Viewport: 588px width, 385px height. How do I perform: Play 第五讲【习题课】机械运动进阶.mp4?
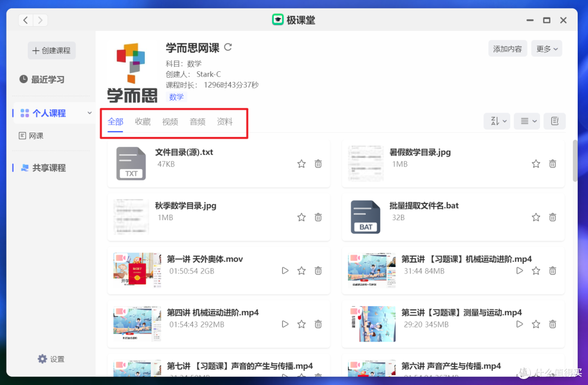click(519, 270)
